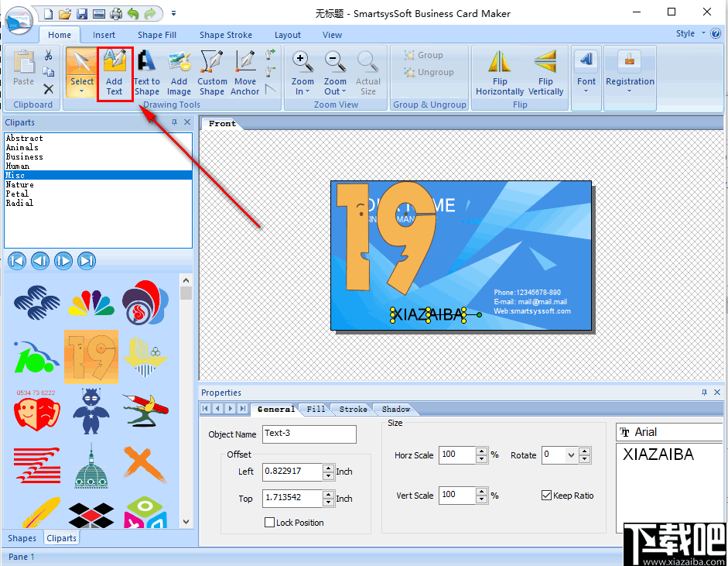728x566 pixels.
Task: Select Nature in the Cliparts category list
Action: point(20,184)
